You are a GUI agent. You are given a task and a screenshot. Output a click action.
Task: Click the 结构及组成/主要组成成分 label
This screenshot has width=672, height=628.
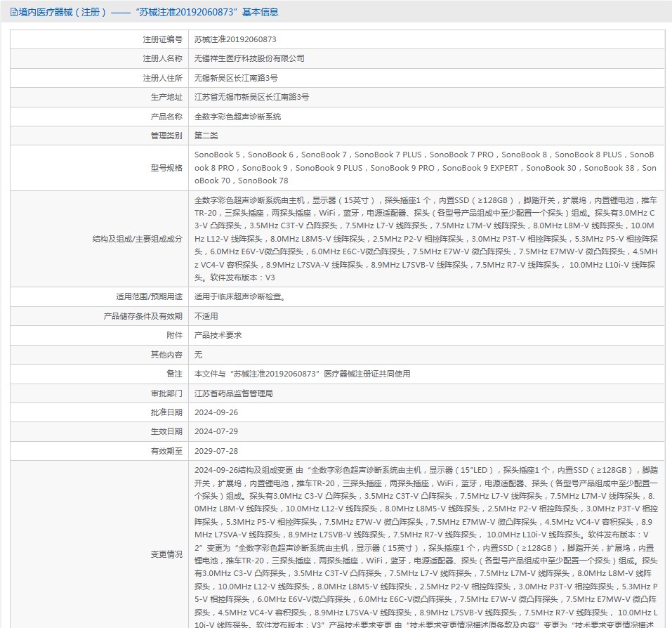(x=137, y=239)
